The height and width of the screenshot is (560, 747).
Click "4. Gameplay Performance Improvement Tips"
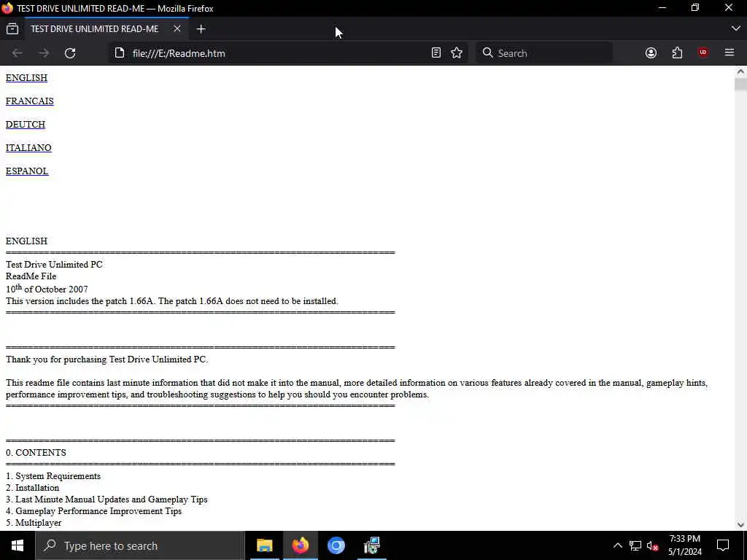[x=94, y=511]
